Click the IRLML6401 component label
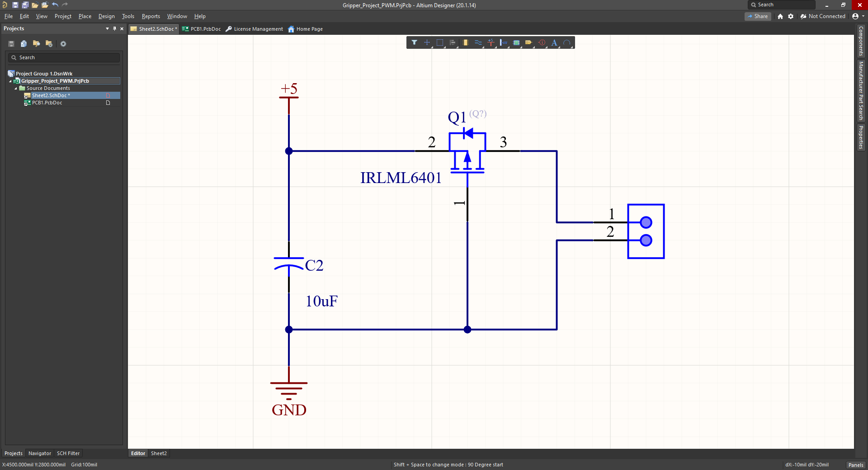This screenshot has width=868, height=470. coord(401,178)
